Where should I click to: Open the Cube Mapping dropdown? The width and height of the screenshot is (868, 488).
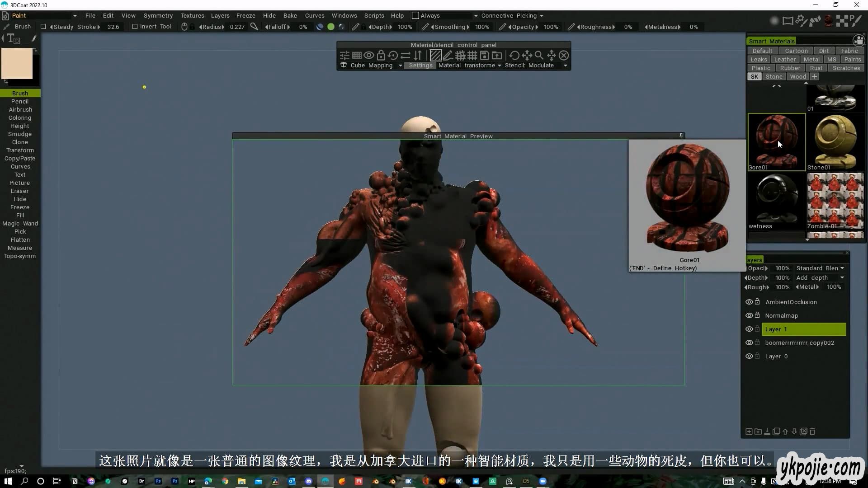[400, 66]
